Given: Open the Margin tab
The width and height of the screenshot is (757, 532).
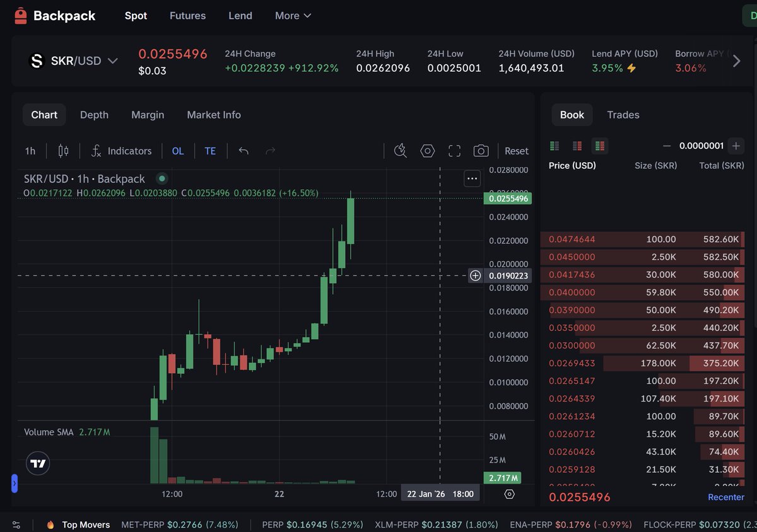Looking at the screenshot, I should (x=148, y=115).
